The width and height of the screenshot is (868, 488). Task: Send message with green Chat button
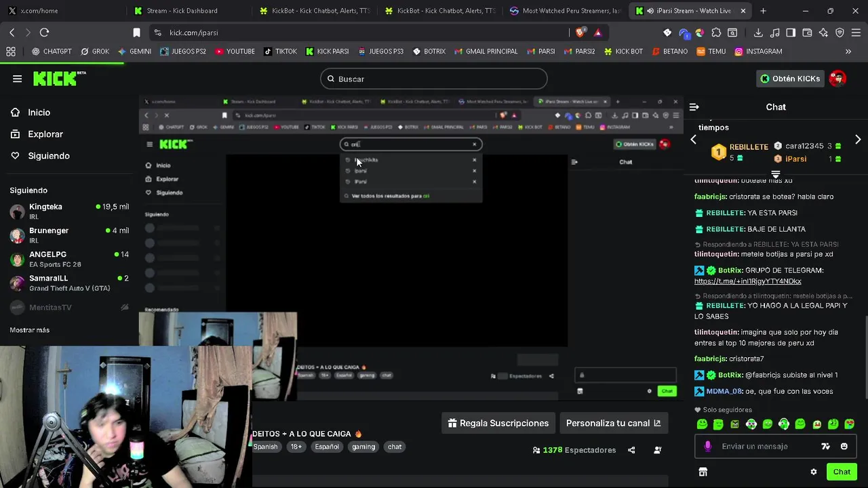tap(842, 472)
